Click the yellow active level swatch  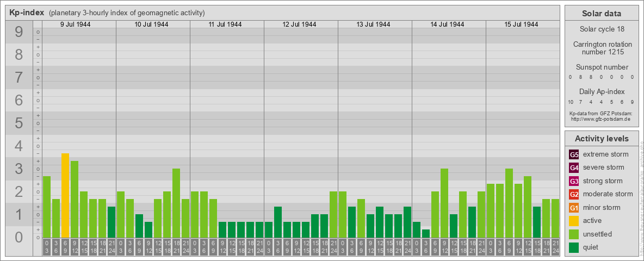(x=573, y=221)
